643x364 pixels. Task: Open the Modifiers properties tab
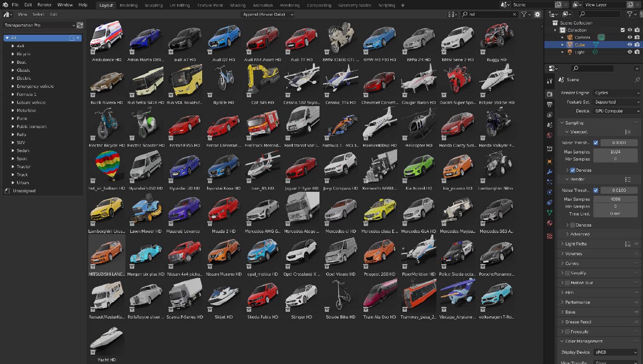click(x=550, y=172)
